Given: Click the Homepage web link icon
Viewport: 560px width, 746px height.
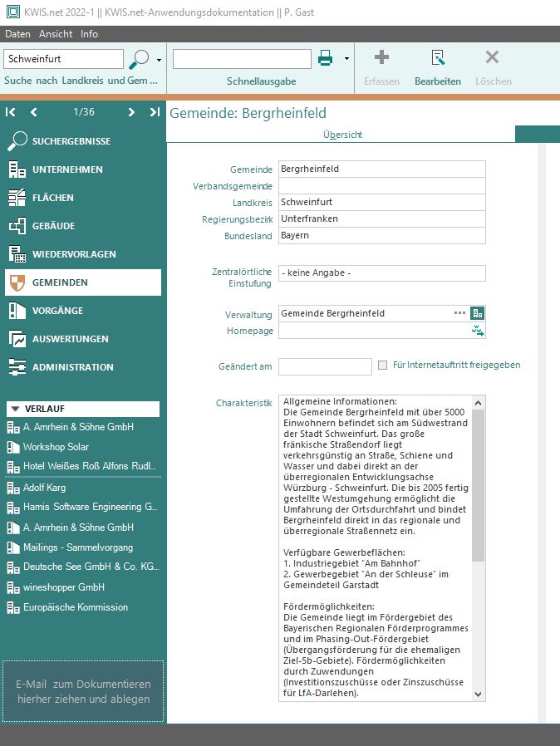Looking at the screenshot, I should click(477, 330).
